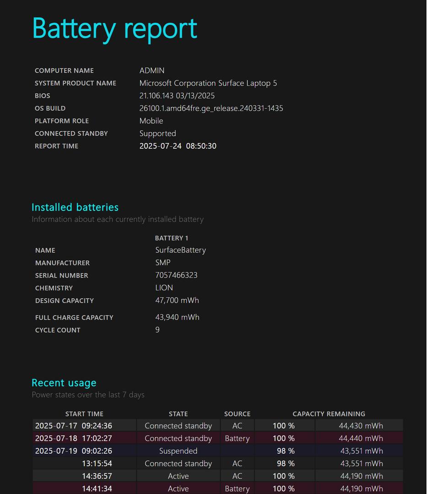
Task: Click 'Battery' source in the 2025-07-18 row
Action: [237, 438]
